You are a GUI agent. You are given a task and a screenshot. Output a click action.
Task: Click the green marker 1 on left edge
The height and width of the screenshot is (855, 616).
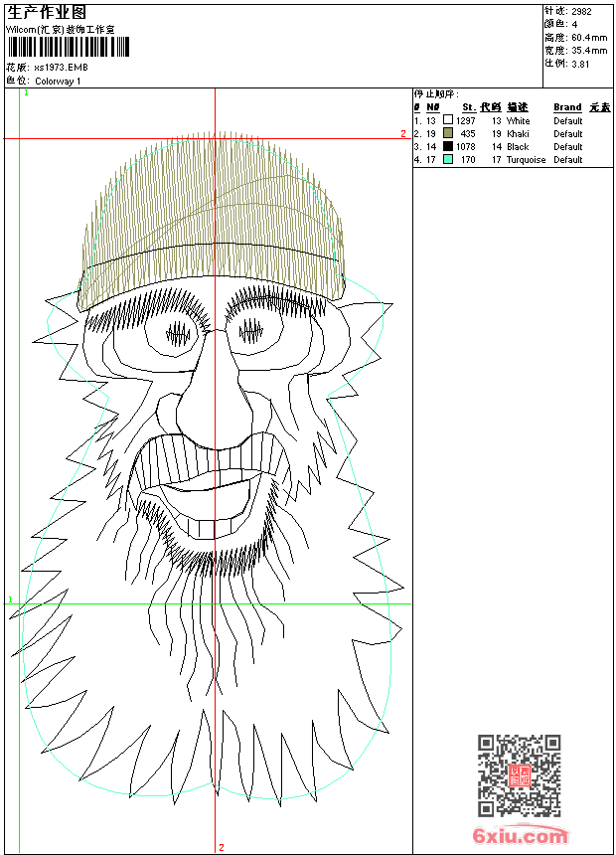click(10, 599)
